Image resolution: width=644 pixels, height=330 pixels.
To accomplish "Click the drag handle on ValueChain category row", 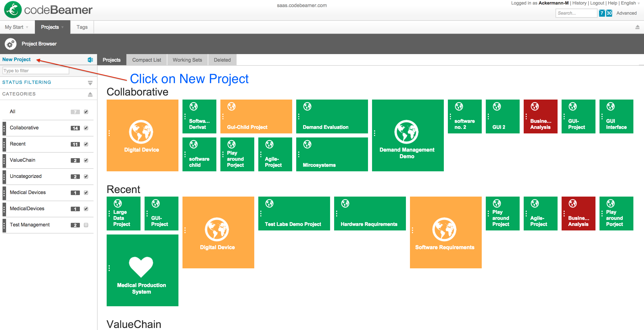I will tap(4, 160).
